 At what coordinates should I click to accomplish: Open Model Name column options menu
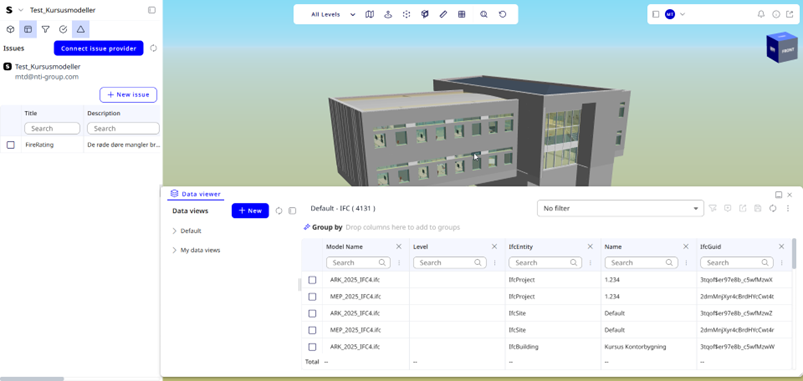[x=399, y=263]
